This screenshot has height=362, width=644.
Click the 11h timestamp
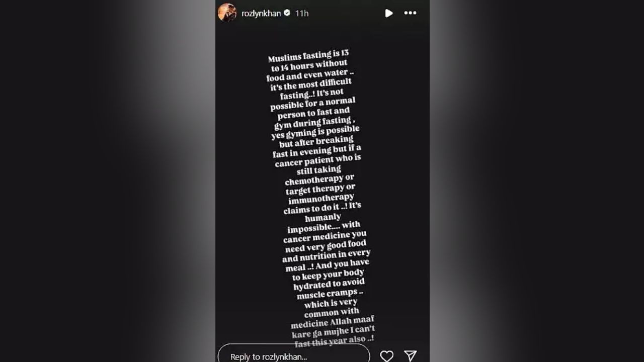(302, 14)
